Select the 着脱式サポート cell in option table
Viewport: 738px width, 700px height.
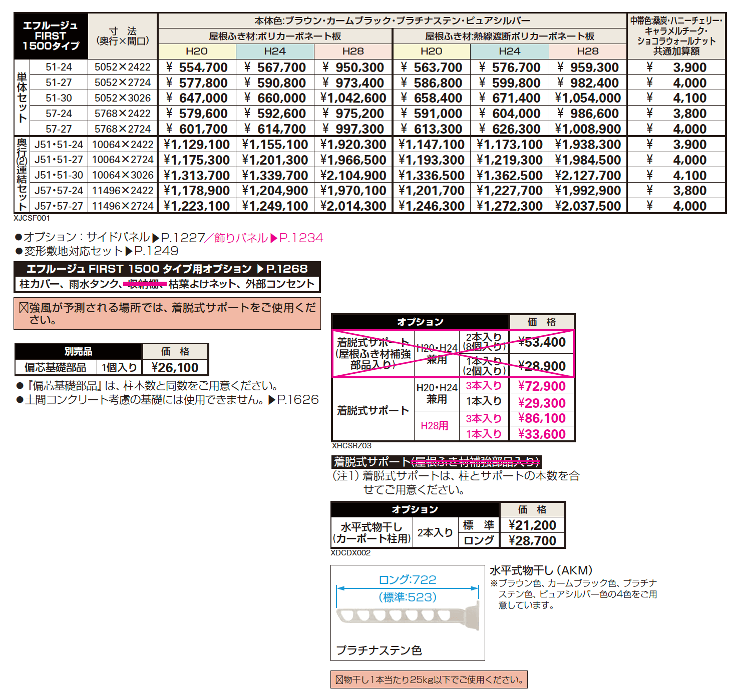click(373, 411)
